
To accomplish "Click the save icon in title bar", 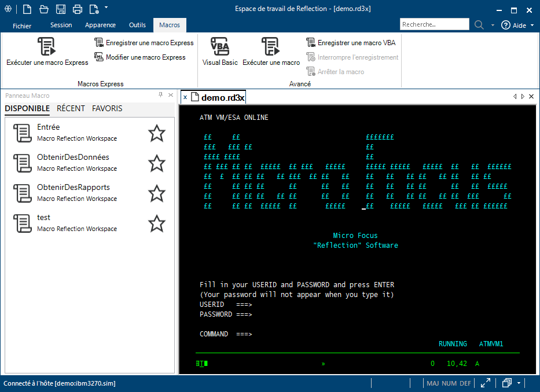I will point(61,9).
